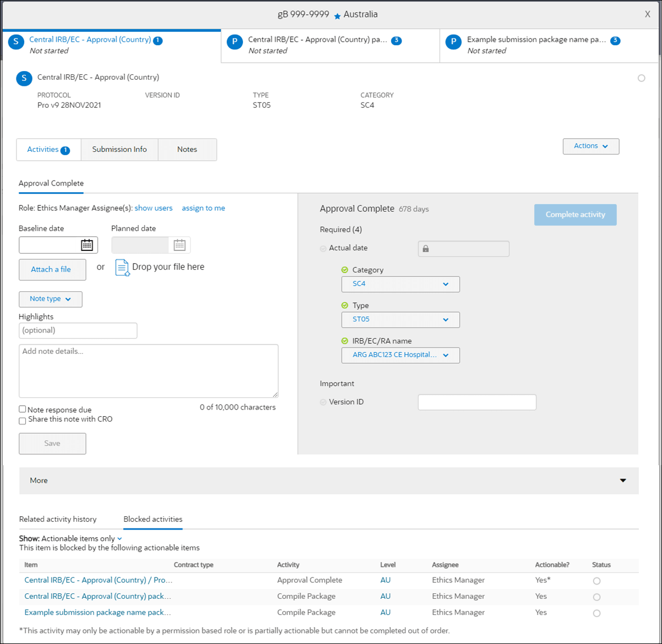Click the green check icon beside Category
The height and width of the screenshot is (644, 662).
click(344, 270)
